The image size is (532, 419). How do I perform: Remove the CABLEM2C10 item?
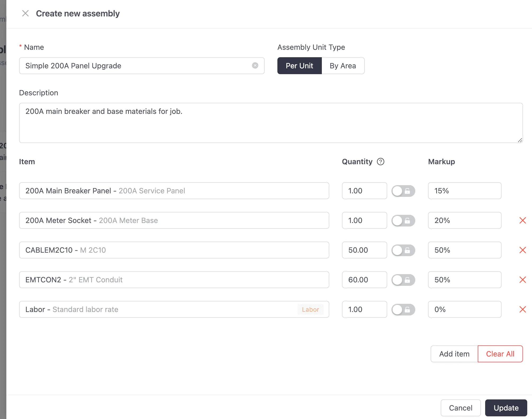pyautogui.click(x=522, y=250)
